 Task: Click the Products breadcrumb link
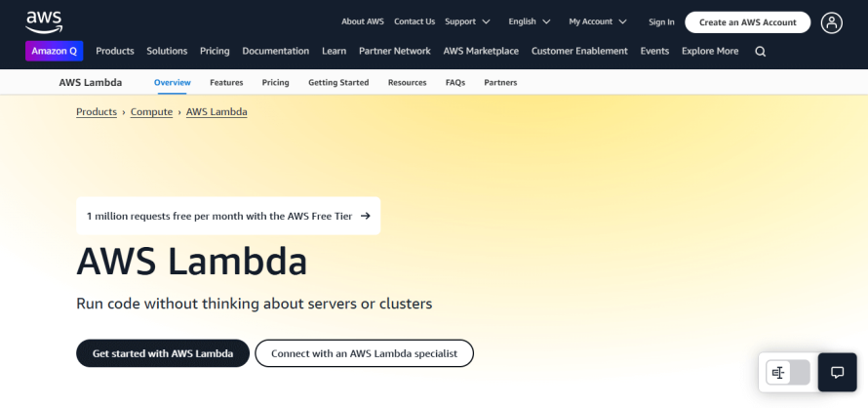[x=97, y=112]
